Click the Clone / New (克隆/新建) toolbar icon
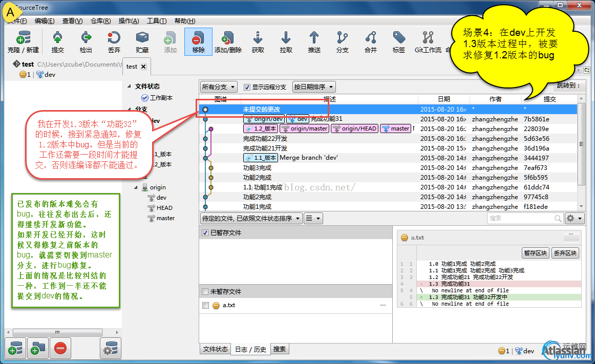 coord(23,42)
